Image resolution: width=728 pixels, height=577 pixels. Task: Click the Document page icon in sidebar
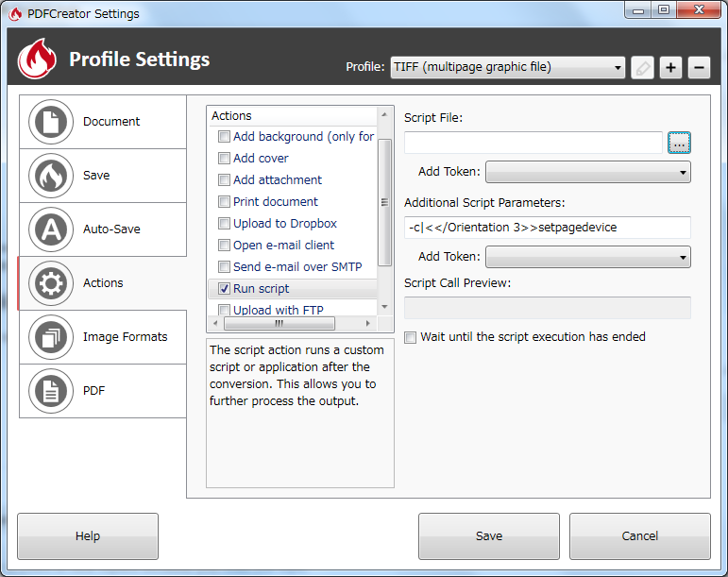(x=51, y=122)
